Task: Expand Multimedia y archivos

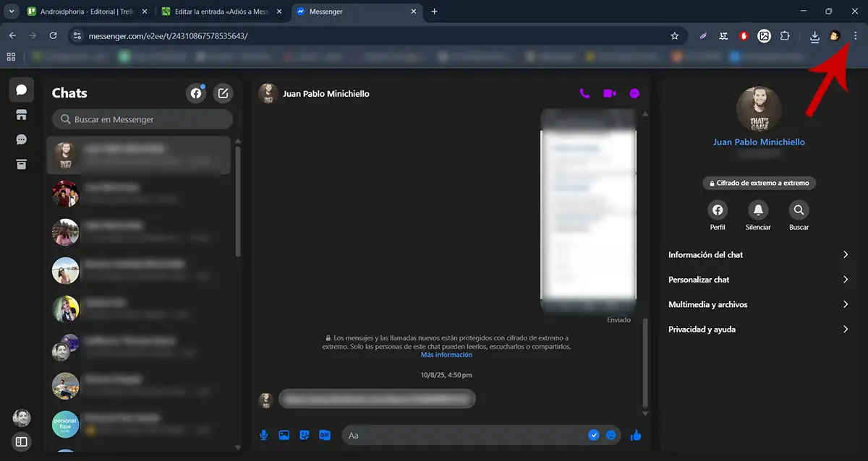Action: point(758,304)
